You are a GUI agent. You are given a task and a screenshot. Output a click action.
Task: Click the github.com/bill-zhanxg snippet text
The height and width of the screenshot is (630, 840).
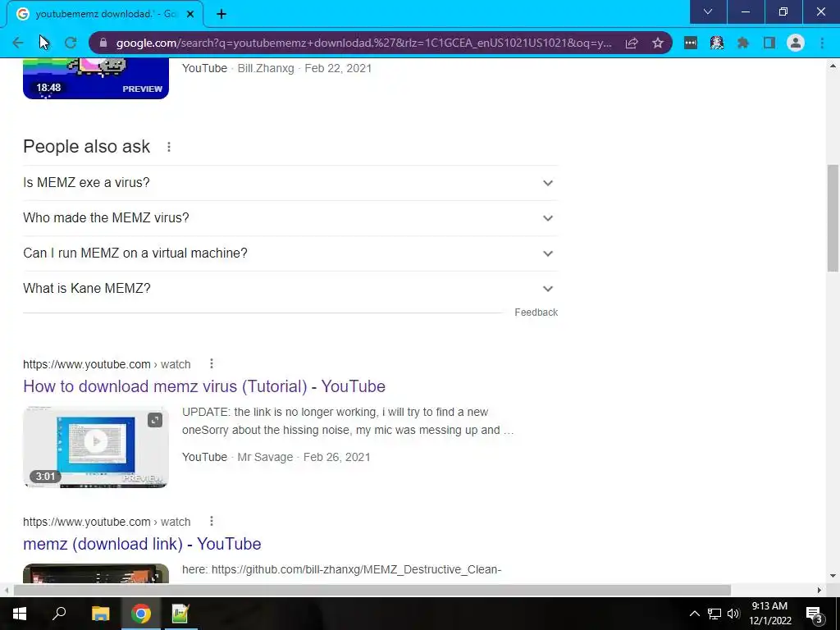[342, 569]
